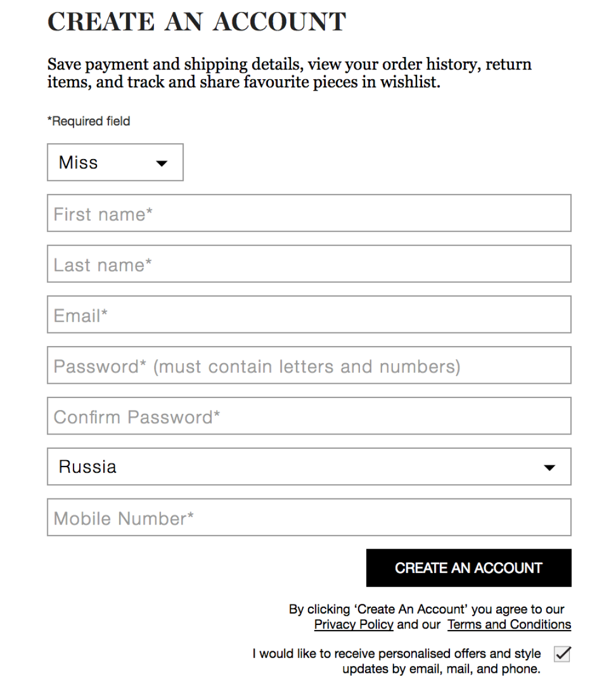This screenshot has height=682, width=616.
Task: Expand the Russia country dropdown
Action: [309, 467]
